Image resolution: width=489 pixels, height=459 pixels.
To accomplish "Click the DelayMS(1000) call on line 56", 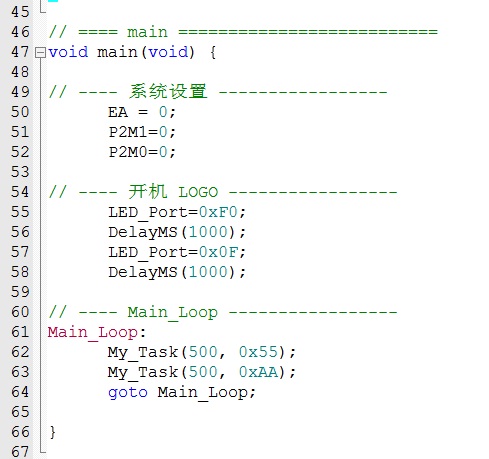I will [x=177, y=232].
